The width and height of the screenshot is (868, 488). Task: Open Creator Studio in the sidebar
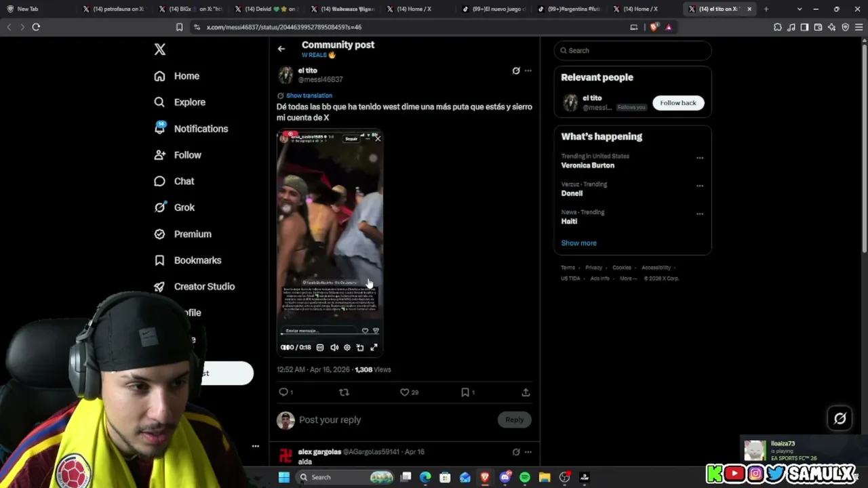click(195, 287)
